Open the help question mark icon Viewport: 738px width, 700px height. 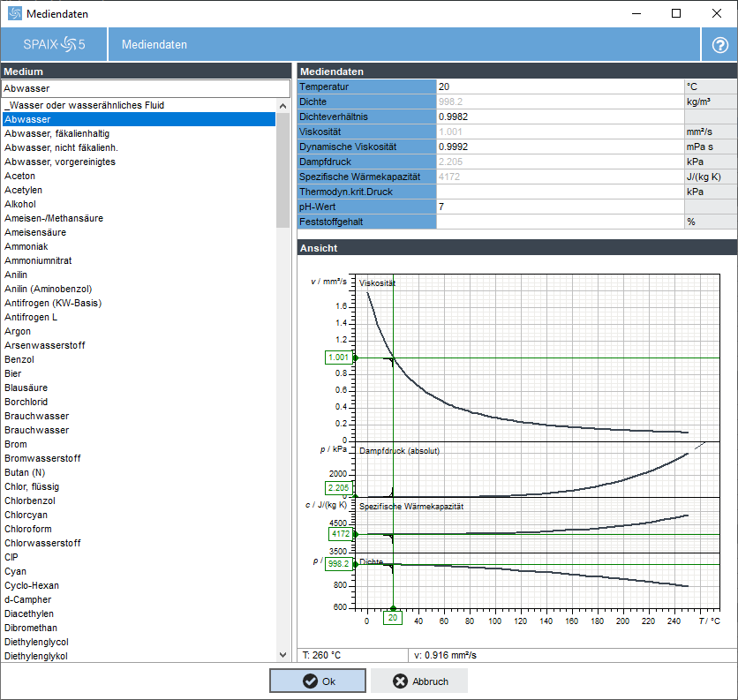[719, 44]
